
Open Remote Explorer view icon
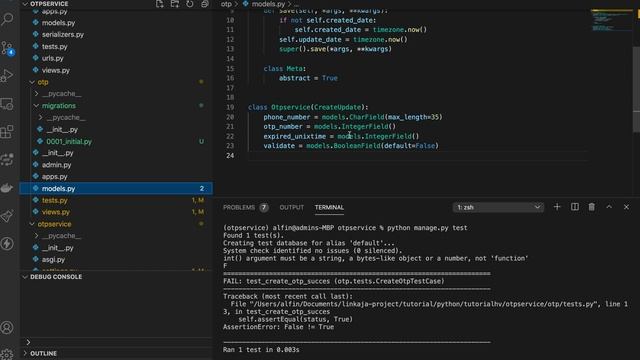(x=7, y=104)
